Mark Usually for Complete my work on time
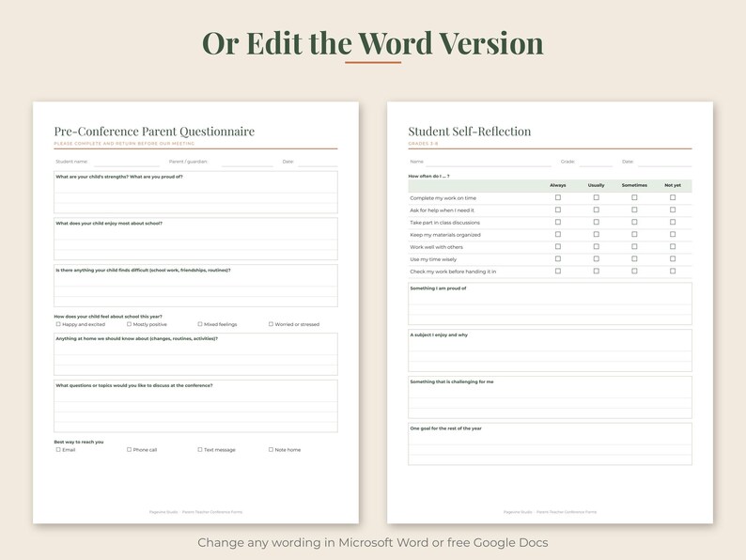This screenshot has height=560, width=746. (596, 197)
